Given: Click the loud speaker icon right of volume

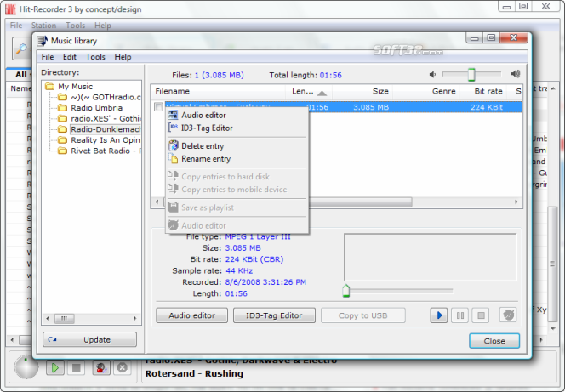Looking at the screenshot, I should 516,74.
